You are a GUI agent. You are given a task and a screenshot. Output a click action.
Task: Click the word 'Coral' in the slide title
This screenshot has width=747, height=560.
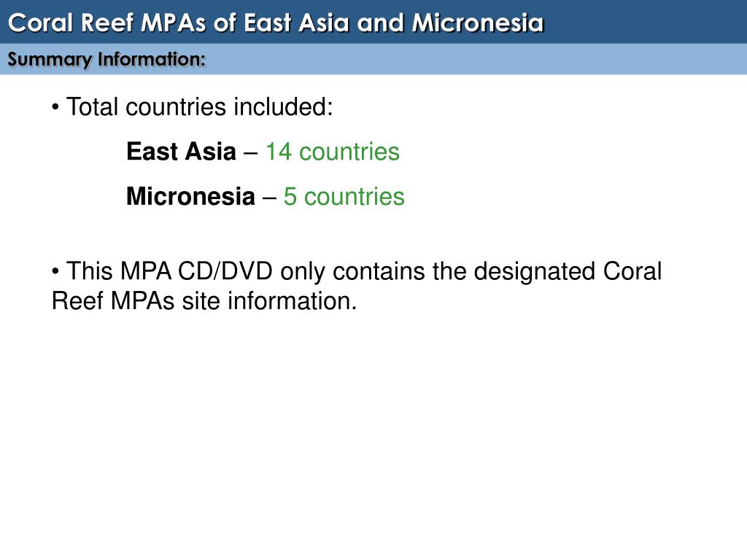point(40,23)
